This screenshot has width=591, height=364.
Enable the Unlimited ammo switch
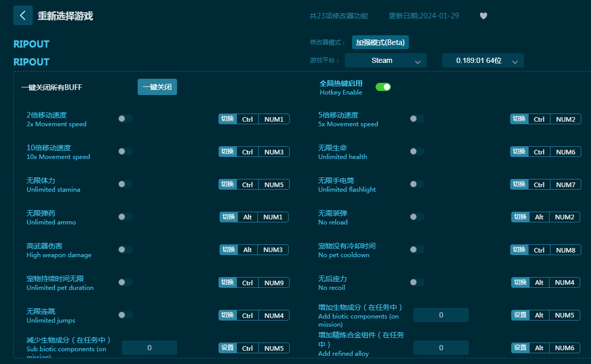point(125,217)
